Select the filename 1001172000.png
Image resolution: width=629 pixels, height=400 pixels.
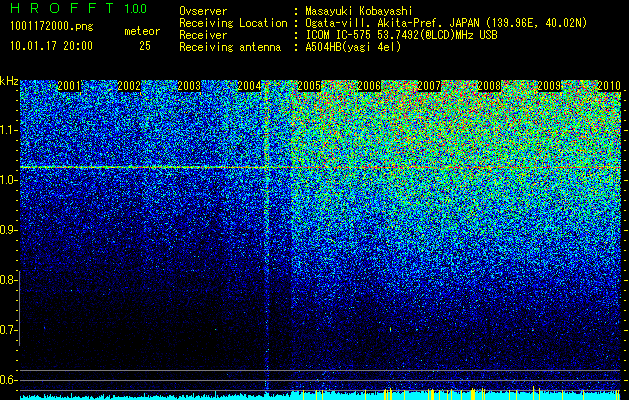[52, 27]
